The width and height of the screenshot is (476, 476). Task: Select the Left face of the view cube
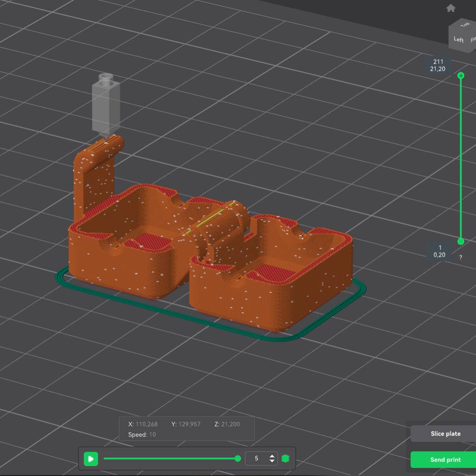(458, 39)
